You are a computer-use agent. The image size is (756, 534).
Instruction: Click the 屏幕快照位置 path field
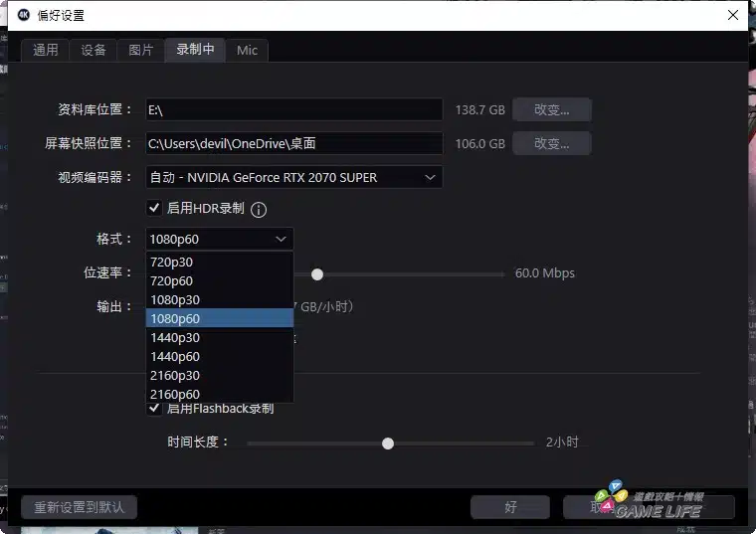(293, 143)
